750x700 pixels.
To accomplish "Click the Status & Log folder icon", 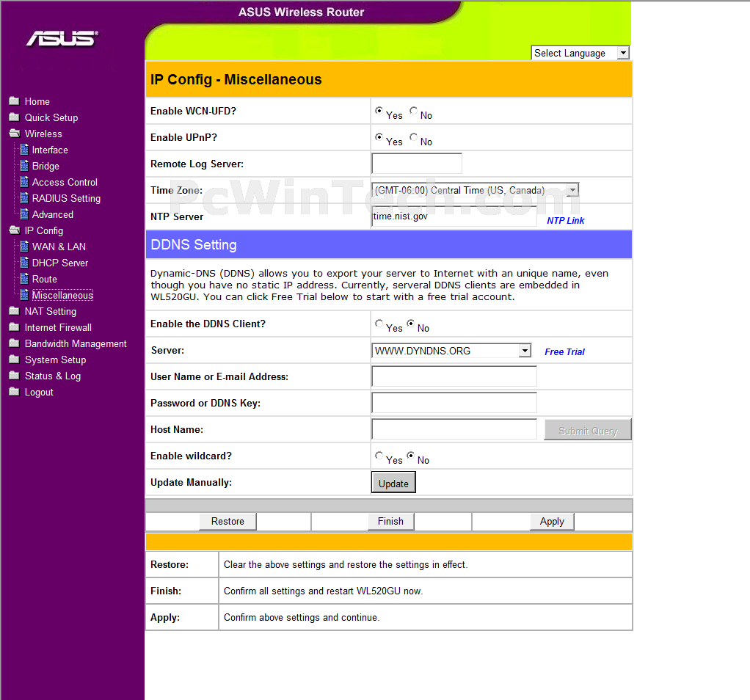I will click(x=15, y=376).
